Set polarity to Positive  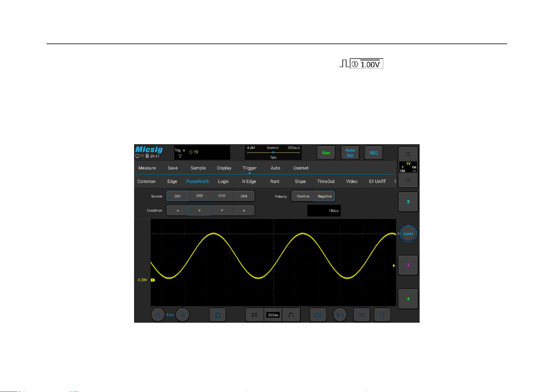(x=303, y=196)
